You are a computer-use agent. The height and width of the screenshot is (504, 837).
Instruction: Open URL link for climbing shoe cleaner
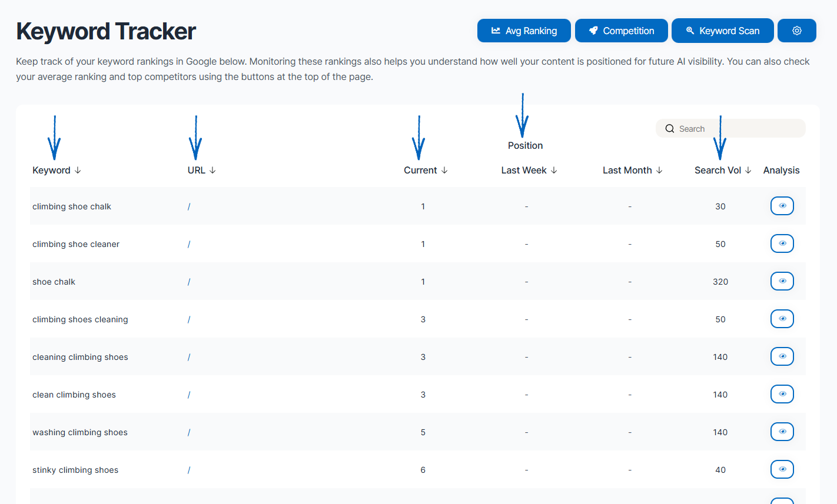(x=189, y=244)
